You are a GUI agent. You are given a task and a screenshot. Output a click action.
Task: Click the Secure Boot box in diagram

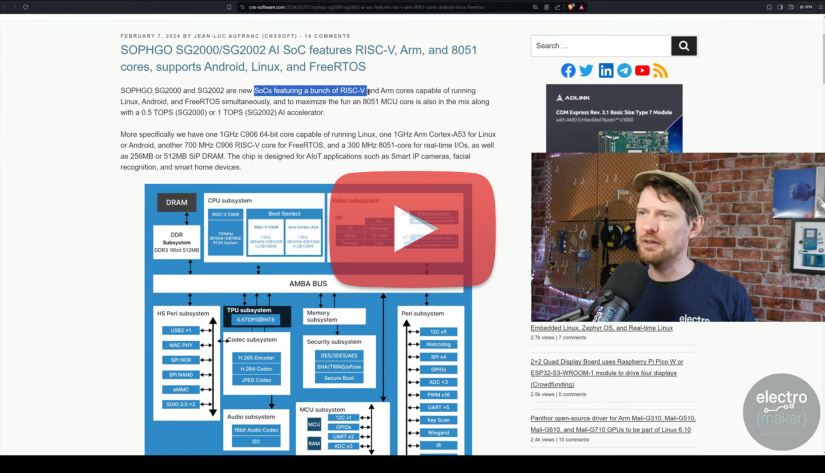(339, 378)
